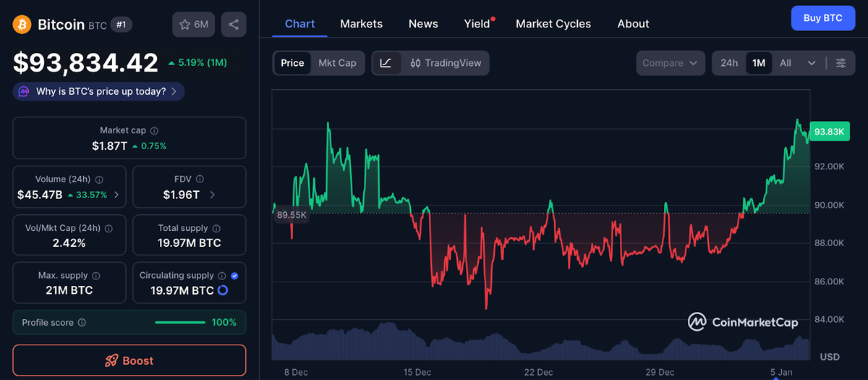
Task: Expand Volume (24h) details arrow
Action: [117, 195]
